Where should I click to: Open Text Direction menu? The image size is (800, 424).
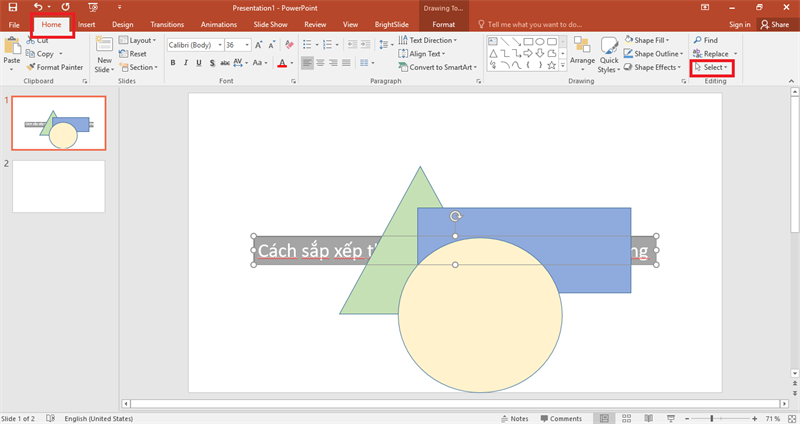click(428, 40)
